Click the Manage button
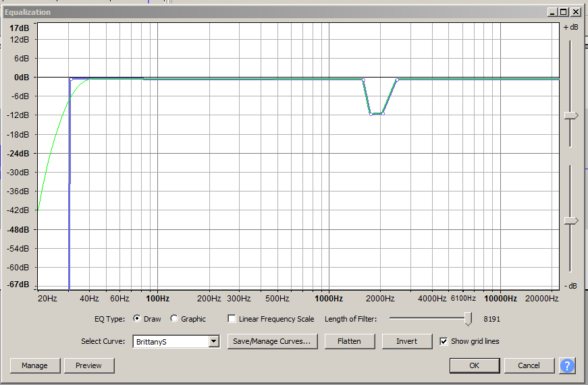The image size is (588, 385). [x=34, y=365]
